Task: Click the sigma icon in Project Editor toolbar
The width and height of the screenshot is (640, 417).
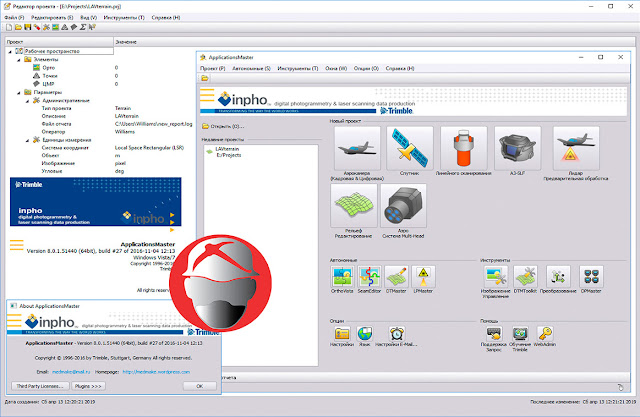Action: tap(83, 27)
